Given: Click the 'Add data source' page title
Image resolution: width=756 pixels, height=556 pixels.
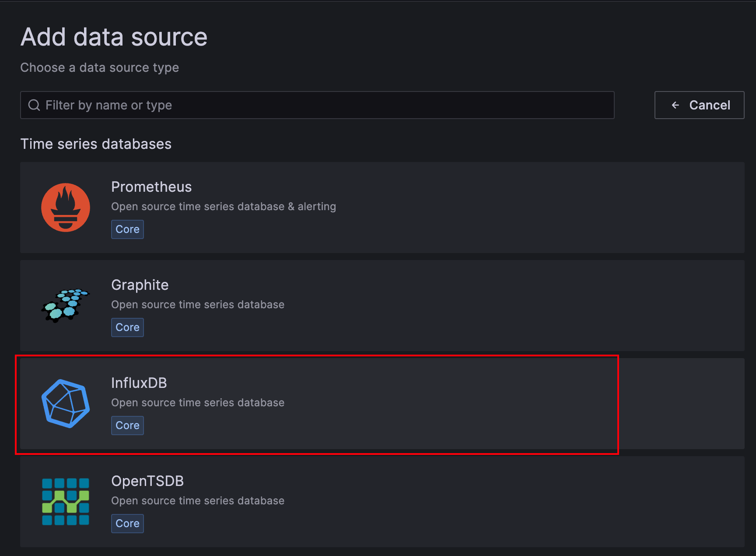Looking at the screenshot, I should (x=114, y=37).
